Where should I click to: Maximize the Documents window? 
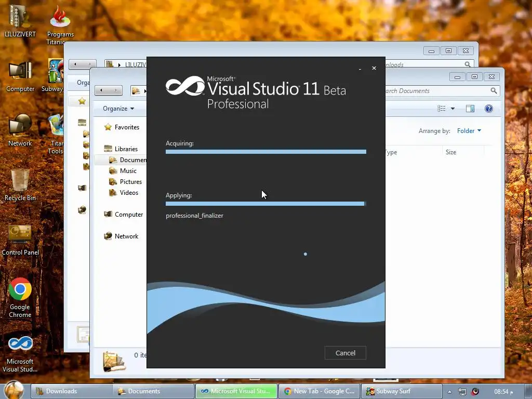tap(474, 77)
